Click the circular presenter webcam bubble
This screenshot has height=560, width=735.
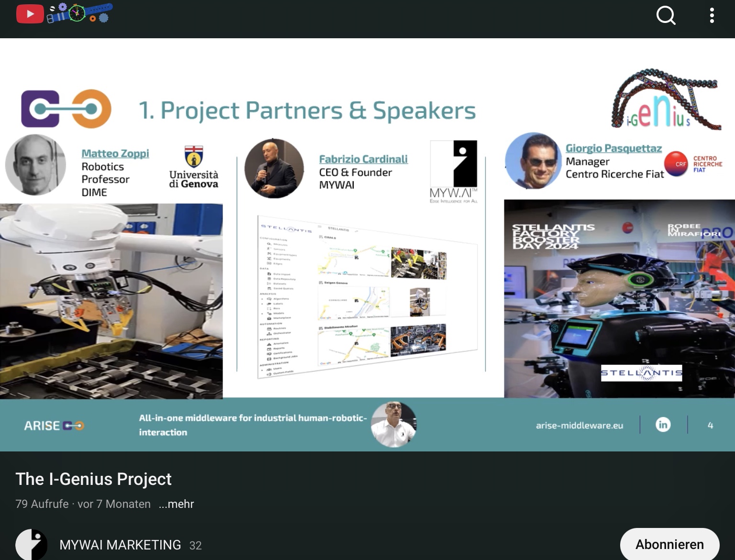click(393, 425)
